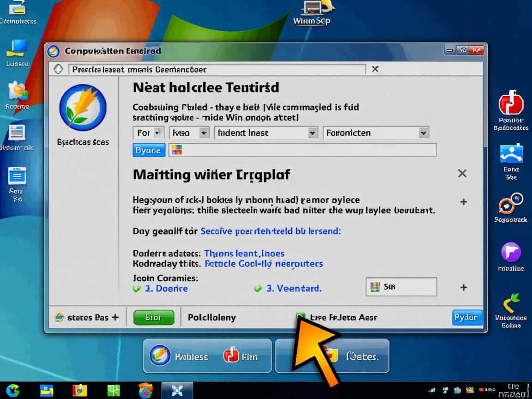Click the lightning leaf logo in sidebar
Viewport: 532px width, 399px height.
coord(83,108)
